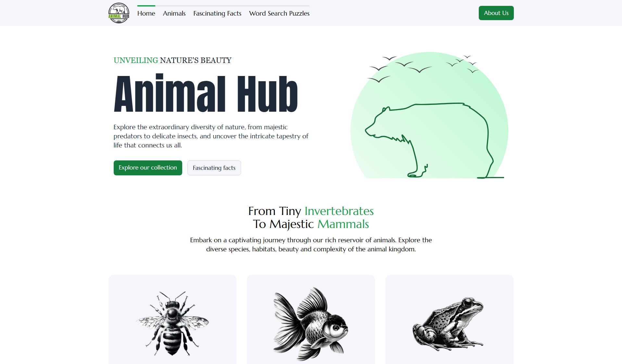Click the Animal Hub logo

point(118,13)
